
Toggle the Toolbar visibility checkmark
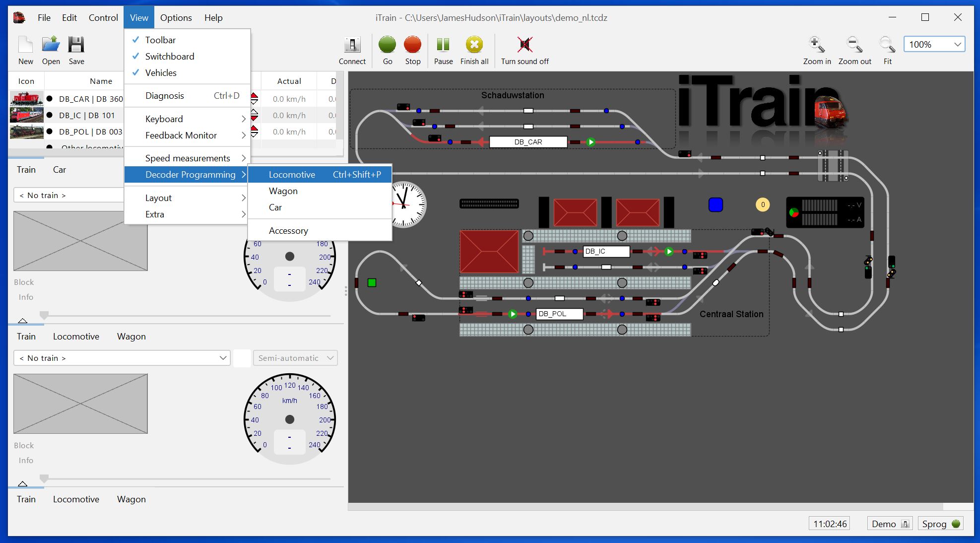click(160, 40)
